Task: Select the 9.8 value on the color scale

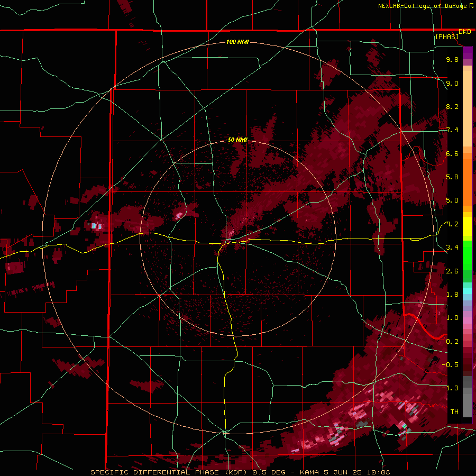Action: click(452, 59)
